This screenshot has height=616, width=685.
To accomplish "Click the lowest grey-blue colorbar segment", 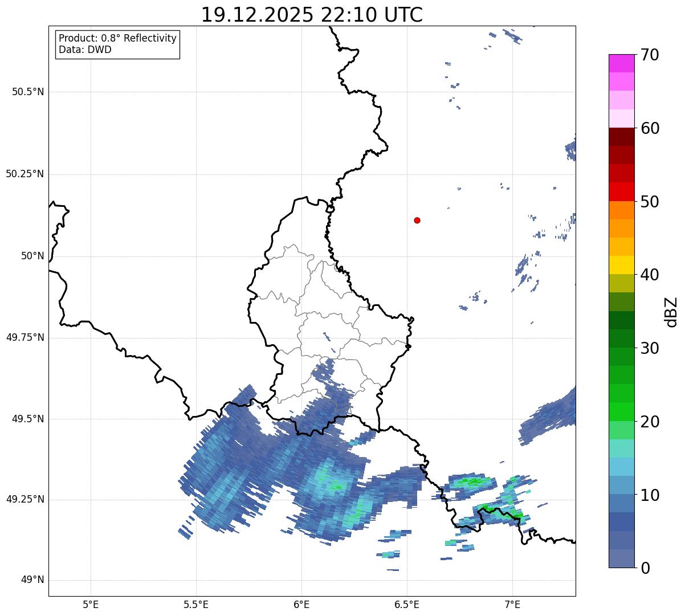I will [622, 558].
